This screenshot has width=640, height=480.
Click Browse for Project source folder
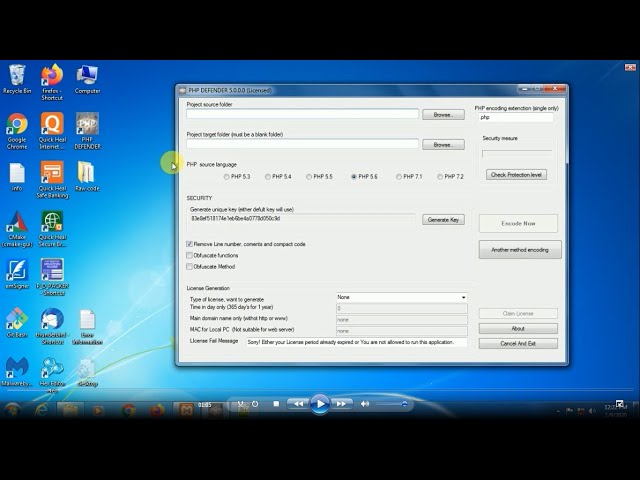click(443, 115)
